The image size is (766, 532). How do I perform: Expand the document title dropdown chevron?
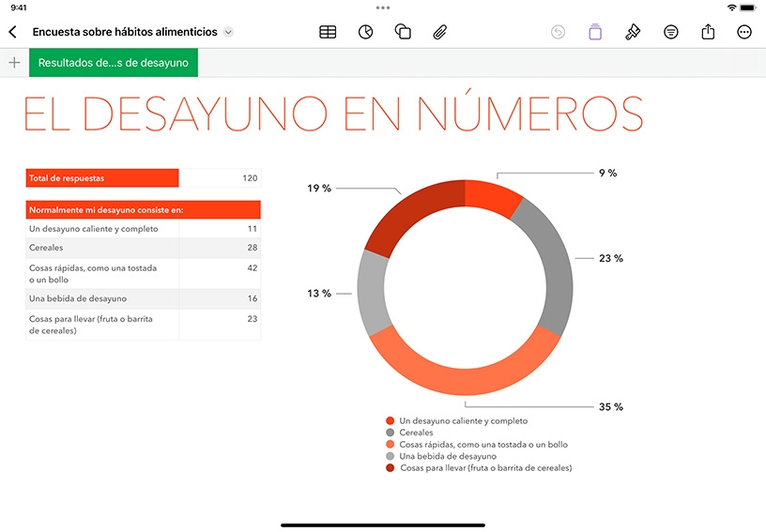pyautogui.click(x=228, y=32)
